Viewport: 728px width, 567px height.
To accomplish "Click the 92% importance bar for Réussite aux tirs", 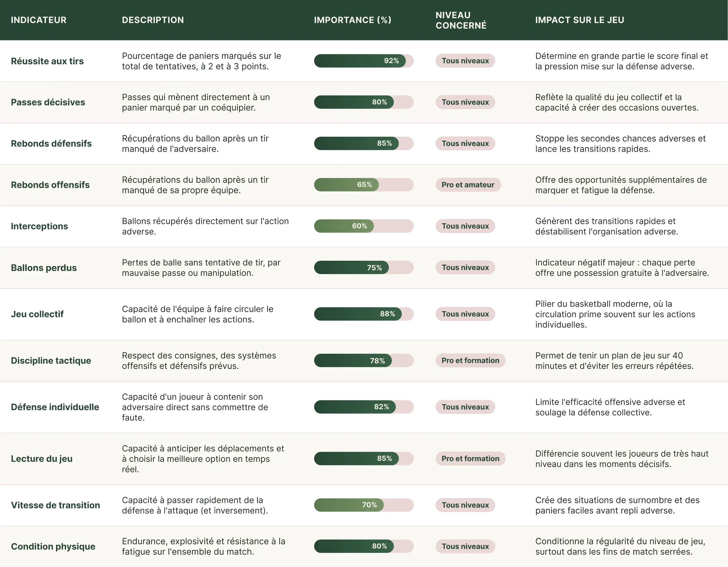I will click(364, 61).
